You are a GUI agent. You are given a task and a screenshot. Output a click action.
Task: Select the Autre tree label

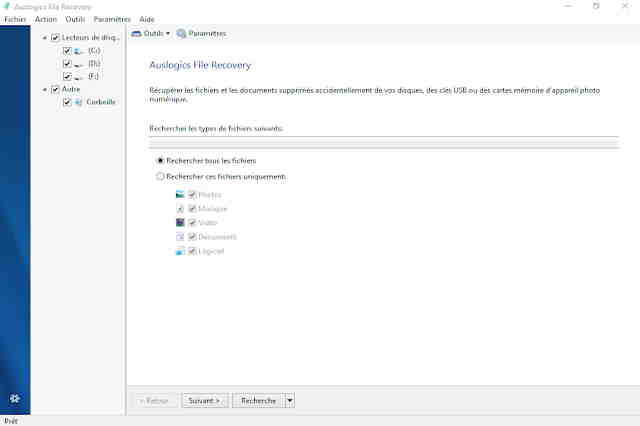pyautogui.click(x=71, y=89)
